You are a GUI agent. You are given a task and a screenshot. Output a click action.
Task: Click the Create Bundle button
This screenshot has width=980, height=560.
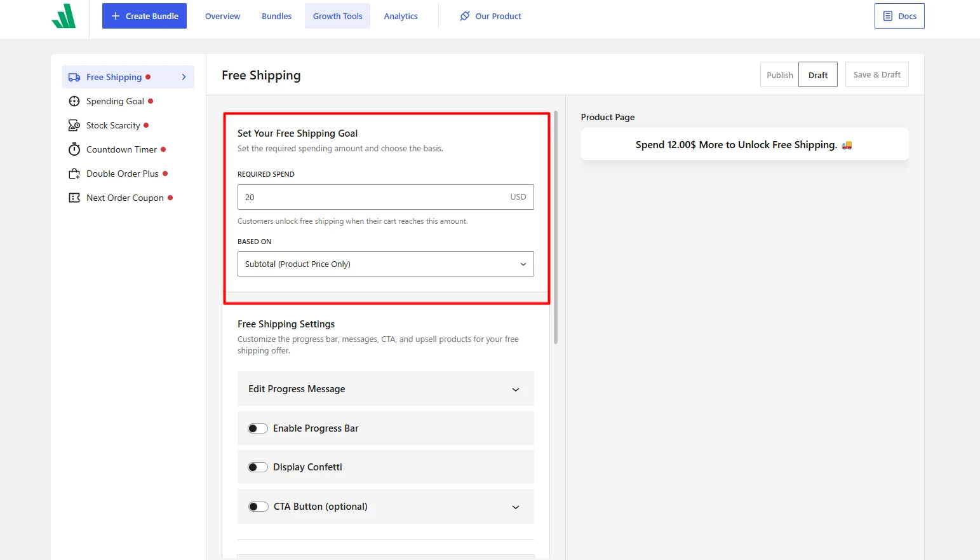pyautogui.click(x=144, y=16)
